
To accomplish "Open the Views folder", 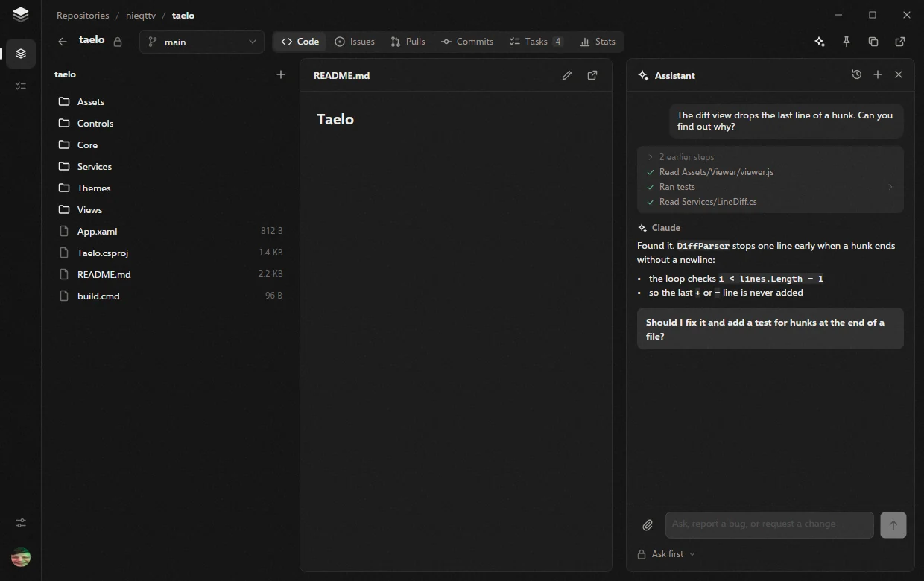I will (171, 209).
